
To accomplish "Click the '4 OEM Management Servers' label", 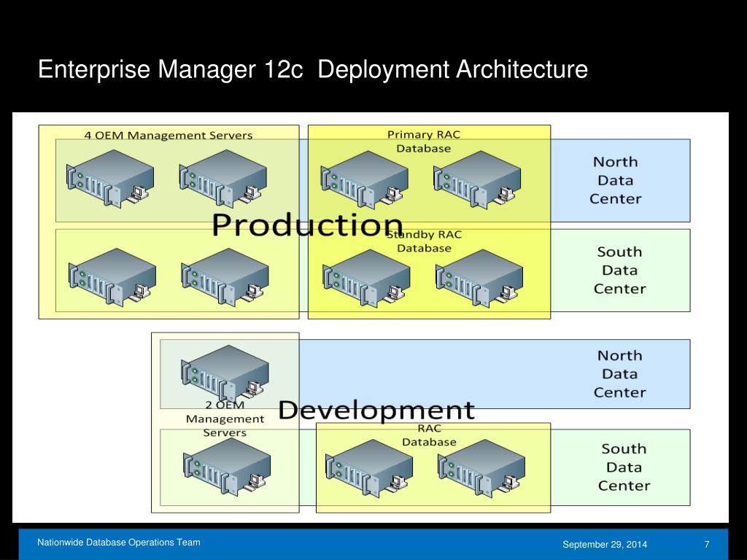I will click(x=169, y=135).
